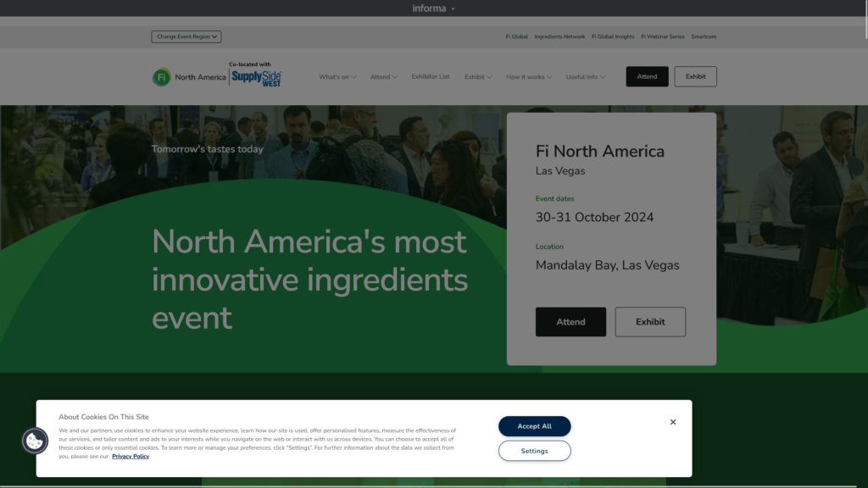
Task: Open the Fi Global link
Action: pos(516,36)
